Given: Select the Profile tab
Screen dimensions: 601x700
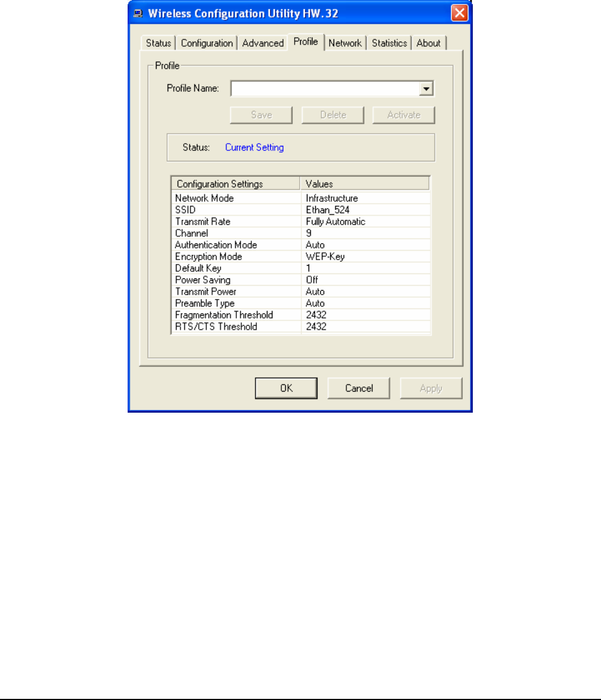Looking at the screenshot, I should click(x=306, y=42).
